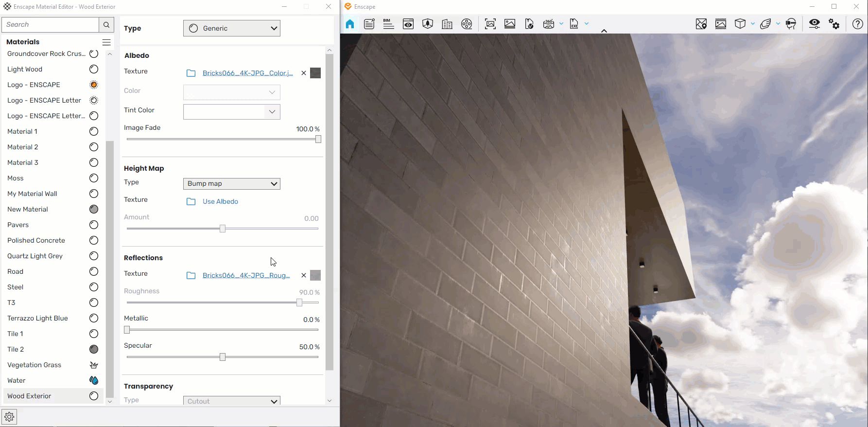Screen dimensions: 868x427
Task: Expand the leaf render style dropdown arrow
Action: tap(778, 23)
